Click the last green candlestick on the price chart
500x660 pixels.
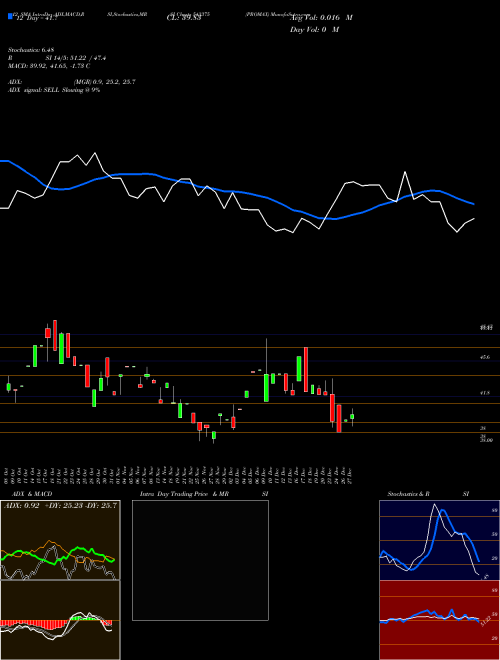click(352, 417)
